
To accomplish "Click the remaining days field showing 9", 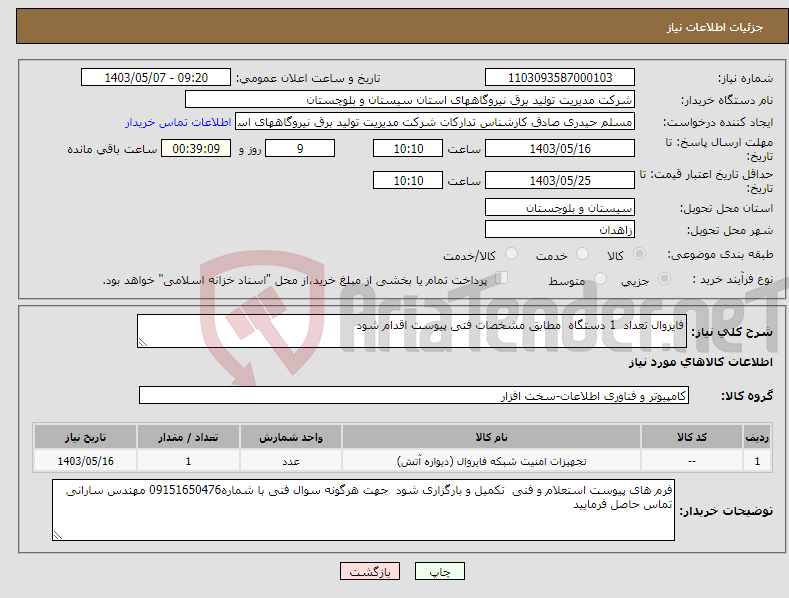I will pos(300,148).
